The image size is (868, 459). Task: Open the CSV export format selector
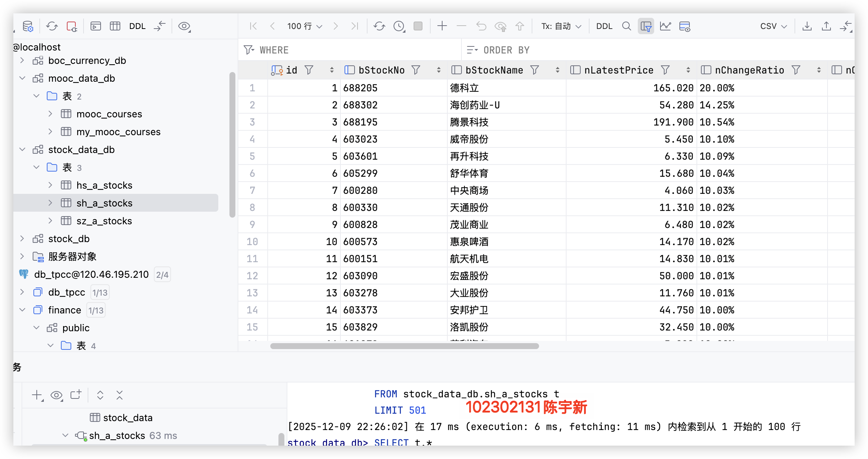[773, 26]
